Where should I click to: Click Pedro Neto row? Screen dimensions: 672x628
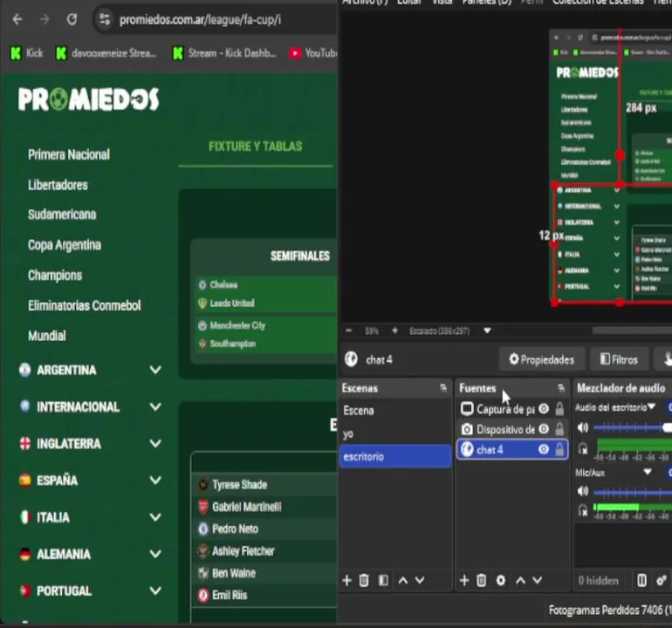tap(265, 529)
